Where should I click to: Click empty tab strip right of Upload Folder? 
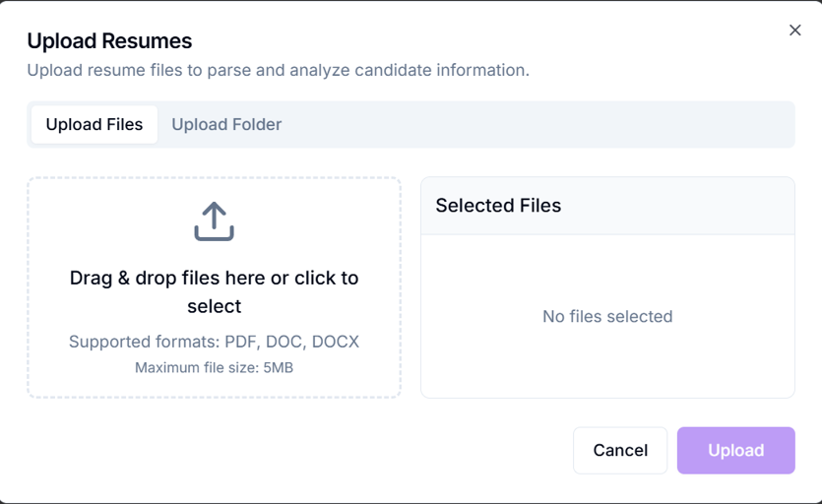pyautogui.click(x=541, y=125)
